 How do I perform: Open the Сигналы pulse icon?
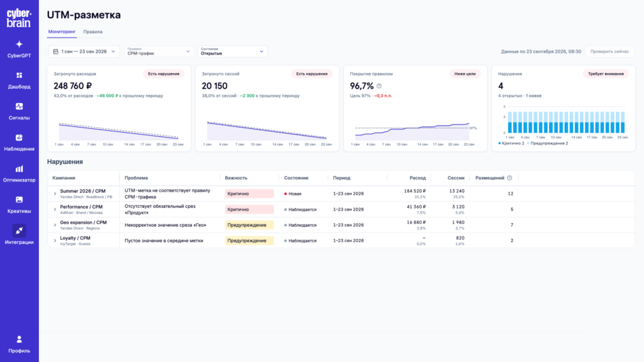(19, 107)
